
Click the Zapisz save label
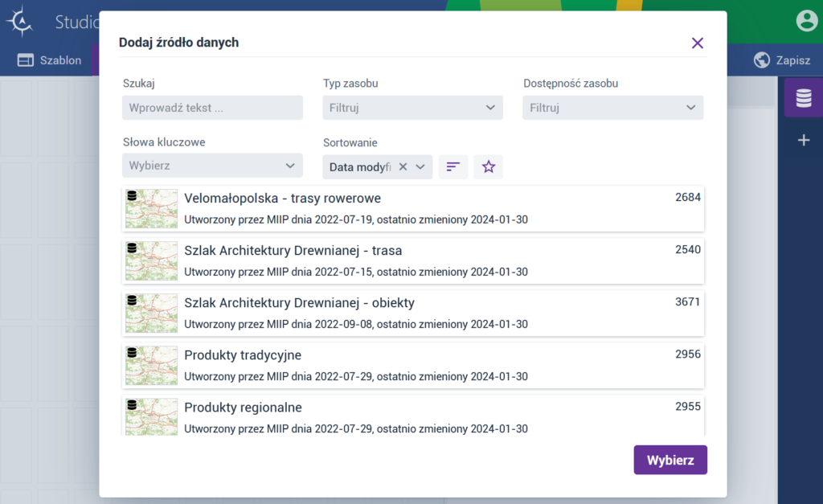tap(793, 60)
